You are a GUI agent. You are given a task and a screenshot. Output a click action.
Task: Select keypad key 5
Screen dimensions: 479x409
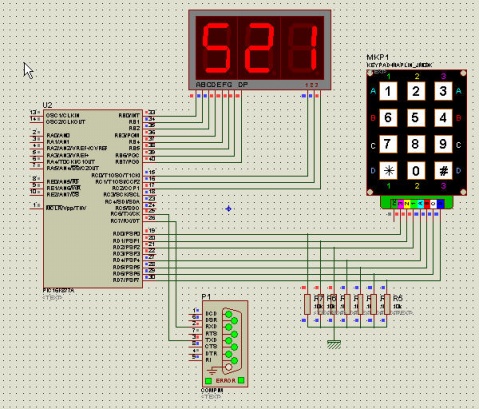[416, 117]
